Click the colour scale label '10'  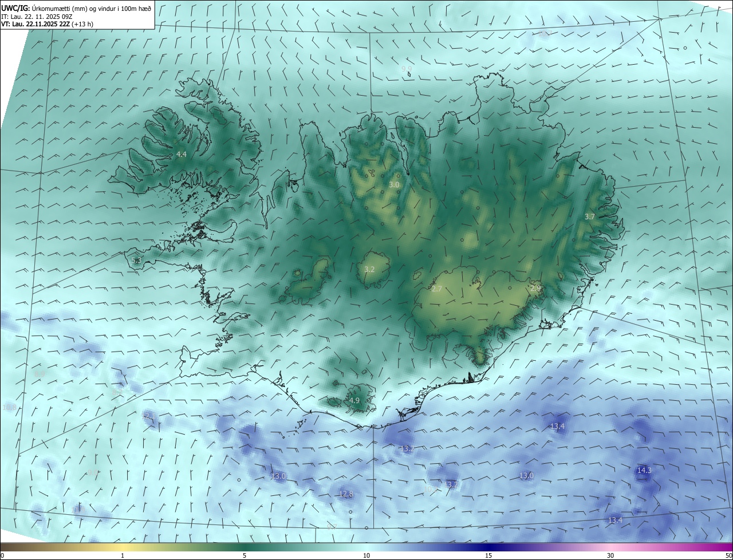pyautogui.click(x=366, y=555)
